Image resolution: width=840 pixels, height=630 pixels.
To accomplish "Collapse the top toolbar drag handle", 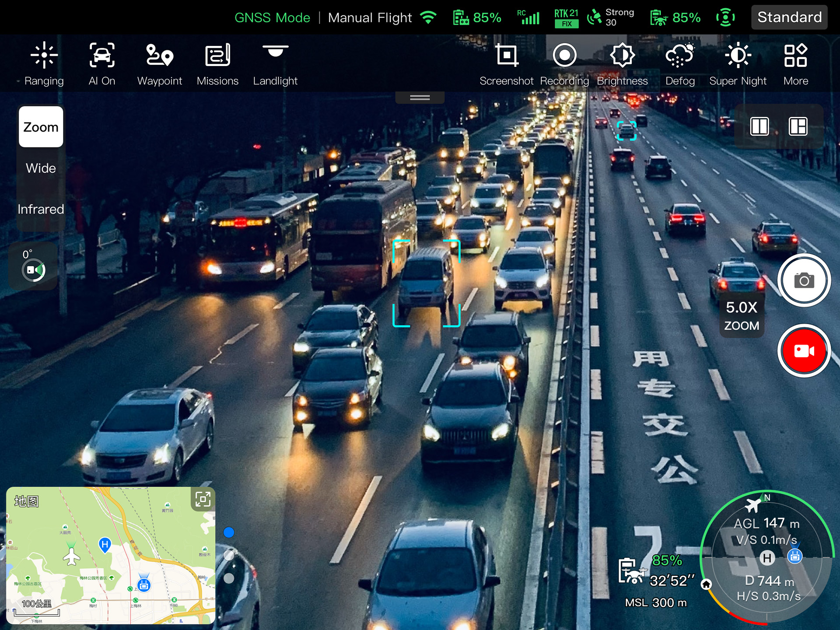I will [x=420, y=98].
